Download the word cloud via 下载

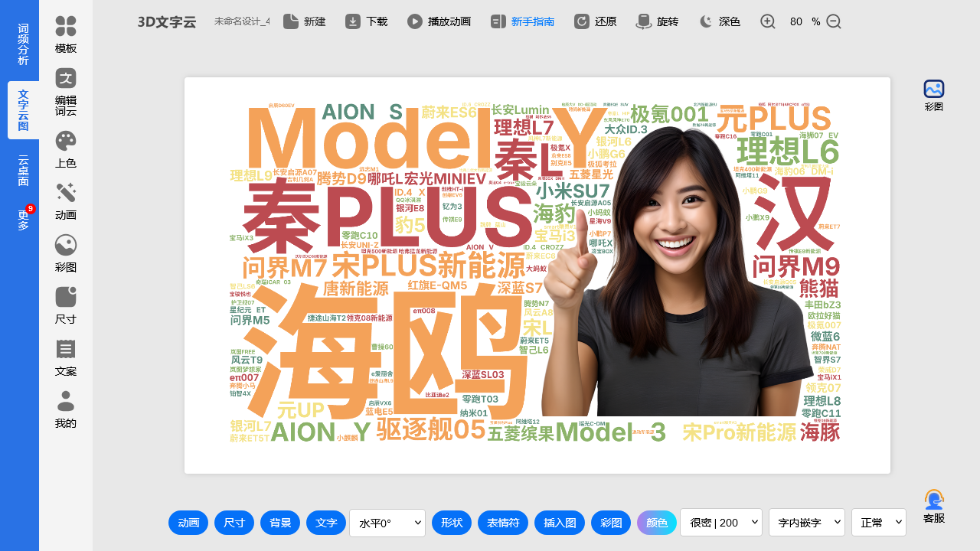pos(366,21)
